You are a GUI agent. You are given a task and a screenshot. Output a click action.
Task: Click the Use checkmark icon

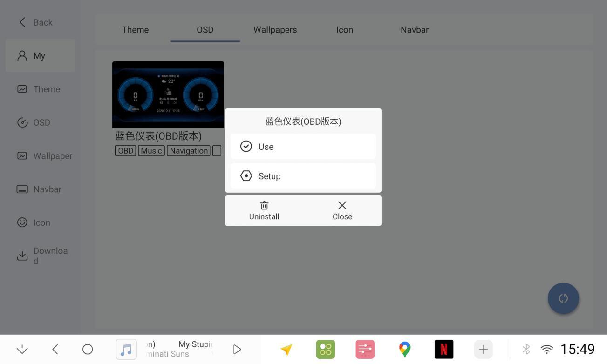tap(246, 147)
